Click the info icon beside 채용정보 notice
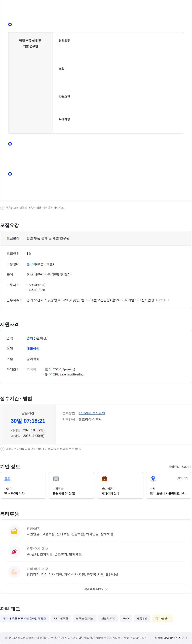Screen dimensions: 192x644 pos(2,207)
